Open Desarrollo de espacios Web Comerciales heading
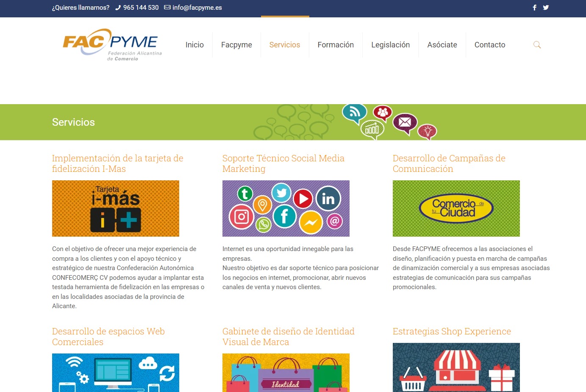This screenshot has width=586, height=392. click(x=108, y=337)
